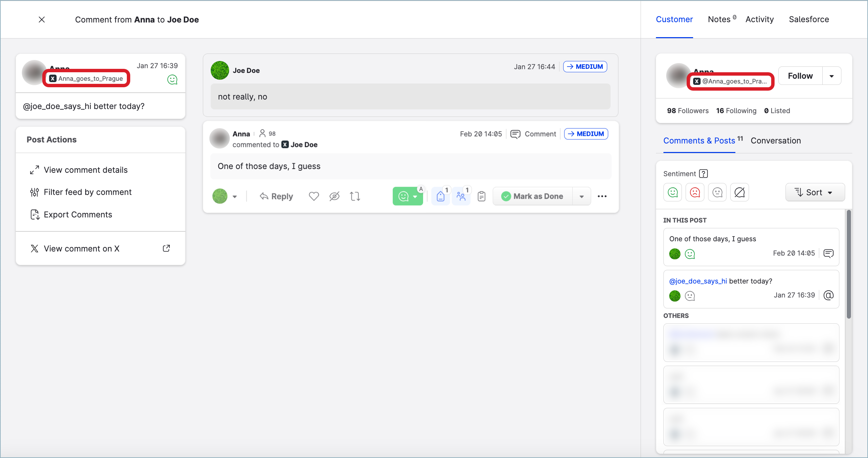Screen dimensions: 868x458
Task: Click the labels tag icon
Action: 440,196
